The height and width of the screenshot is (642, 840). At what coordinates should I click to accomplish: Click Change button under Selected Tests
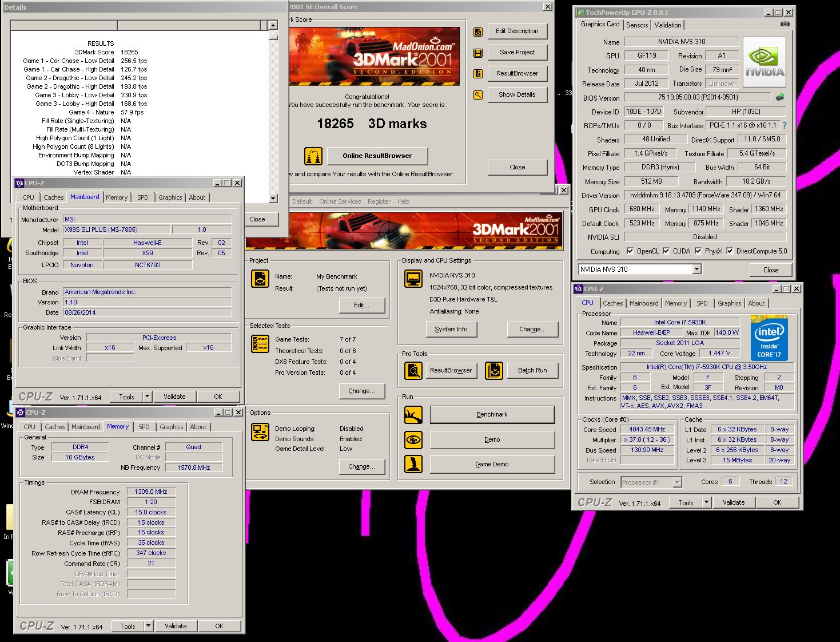point(361,391)
